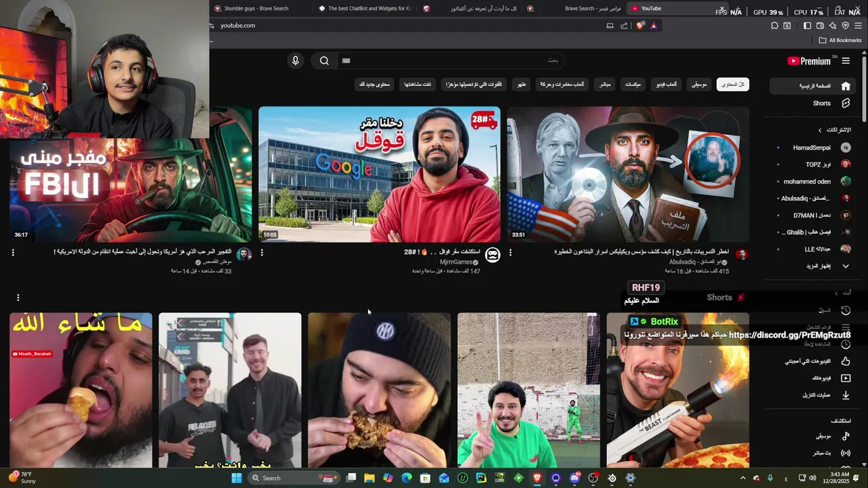Viewport: 868px width, 488px height.
Task: Play the Short with the flamethrower and pizza
Action: (678, 390)
